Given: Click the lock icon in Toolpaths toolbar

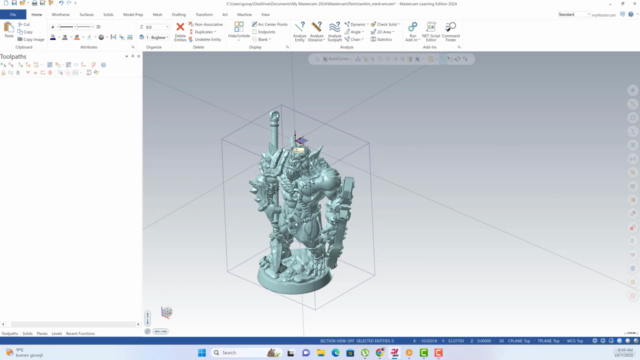Looking at the screenshot, I should pyautogui.click(x=4, y=73).
